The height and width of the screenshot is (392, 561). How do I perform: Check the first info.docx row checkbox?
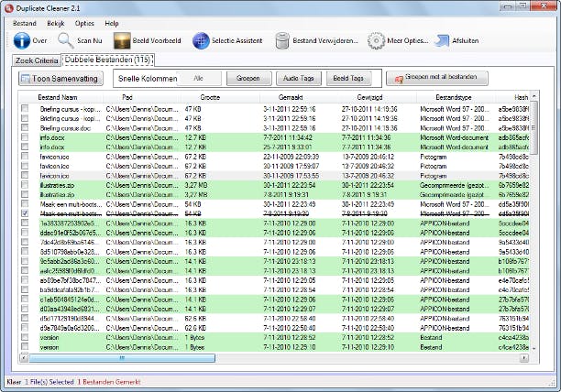coord(25,136)
